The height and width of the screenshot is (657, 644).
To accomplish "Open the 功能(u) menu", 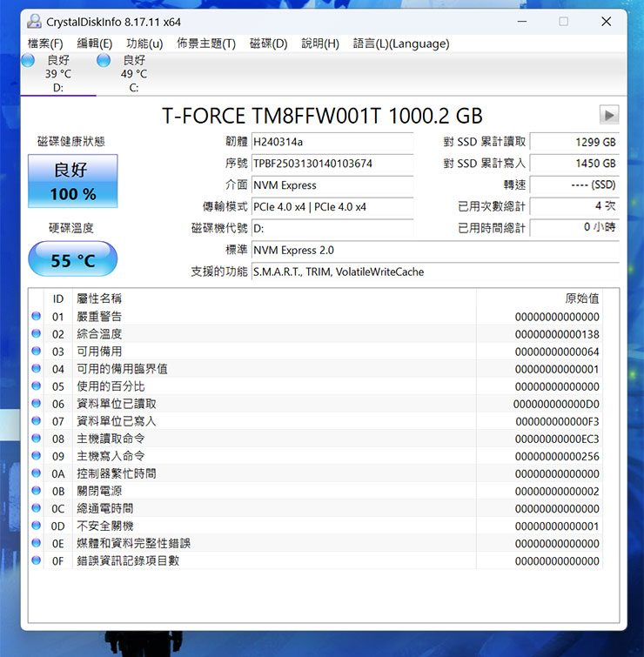I will point(144,44).
